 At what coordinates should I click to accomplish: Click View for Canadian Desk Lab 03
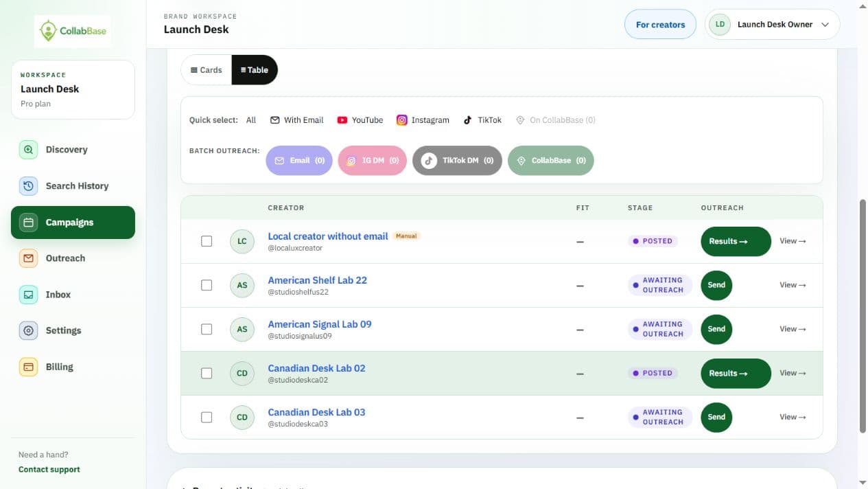click(x=793, y=417)
